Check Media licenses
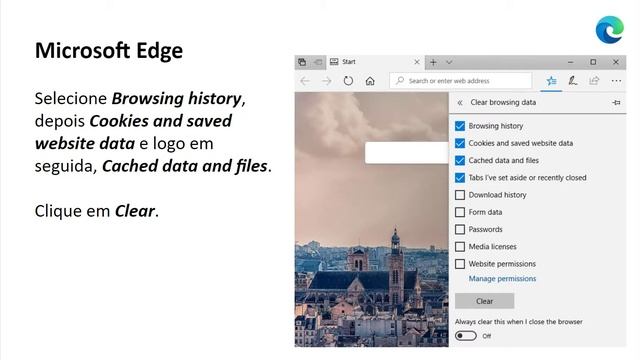The width and height of the screenshot is (640, 360). (460, 247)
